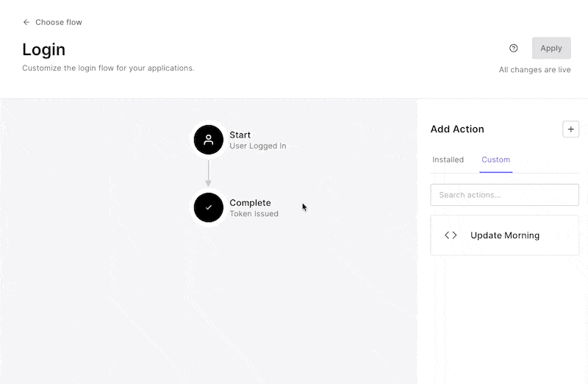The height and width of the screenshot is (384, 588).
Task: Click the User Logged In subtitle
Action: [x=257, y=146]
